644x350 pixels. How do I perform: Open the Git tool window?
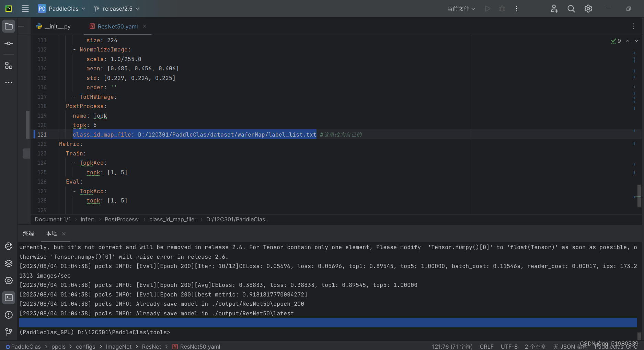point(9,332)
